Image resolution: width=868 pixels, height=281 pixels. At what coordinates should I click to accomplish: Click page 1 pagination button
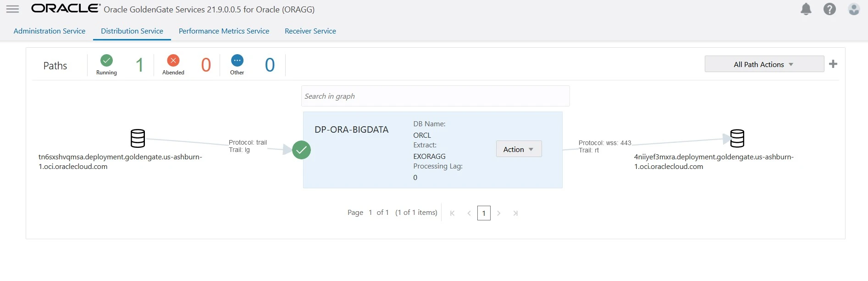pos(484,213)
